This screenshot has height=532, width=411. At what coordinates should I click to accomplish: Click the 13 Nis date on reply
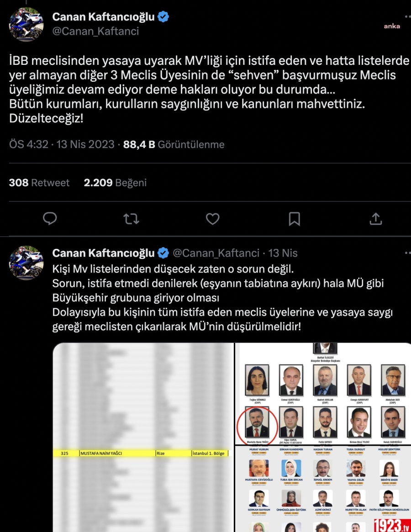tap(283, 253)
